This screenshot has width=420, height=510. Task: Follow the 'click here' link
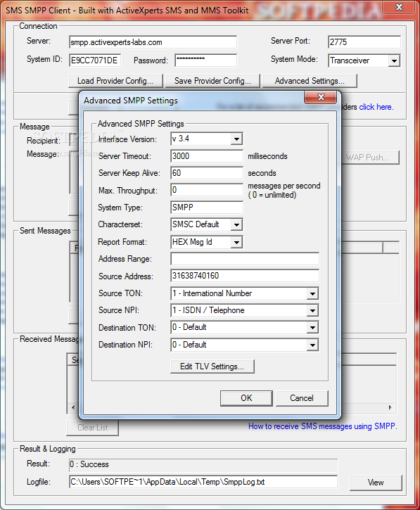click(x=376, y=107)
